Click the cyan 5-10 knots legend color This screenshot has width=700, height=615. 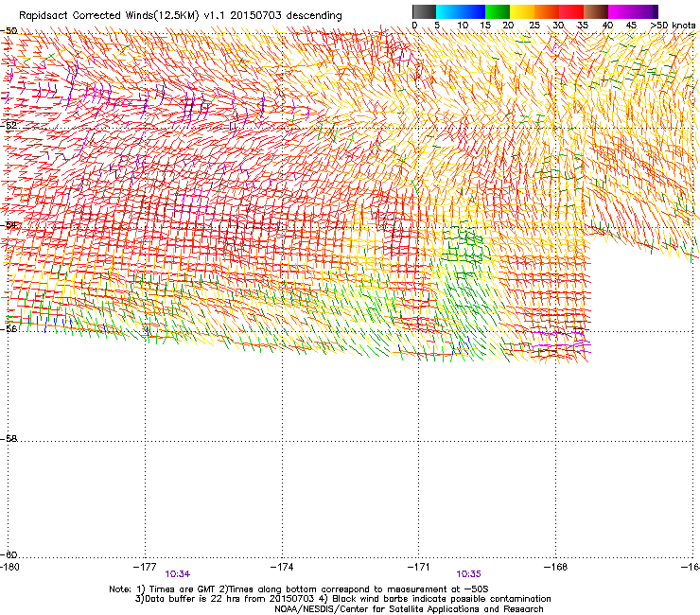448,12
